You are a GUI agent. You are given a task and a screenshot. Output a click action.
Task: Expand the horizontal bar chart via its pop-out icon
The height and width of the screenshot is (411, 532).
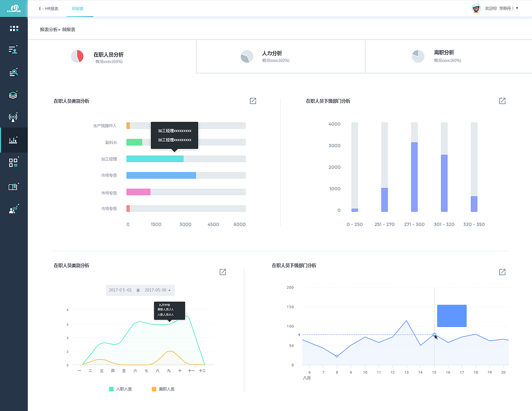253,101
